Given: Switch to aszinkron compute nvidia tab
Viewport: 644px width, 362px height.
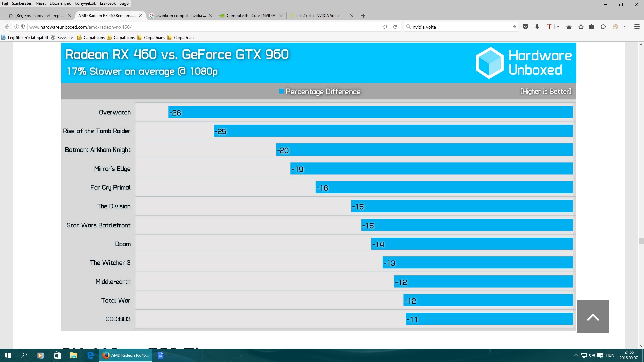Looking at the screenshot, I should [x=180, y=16].
